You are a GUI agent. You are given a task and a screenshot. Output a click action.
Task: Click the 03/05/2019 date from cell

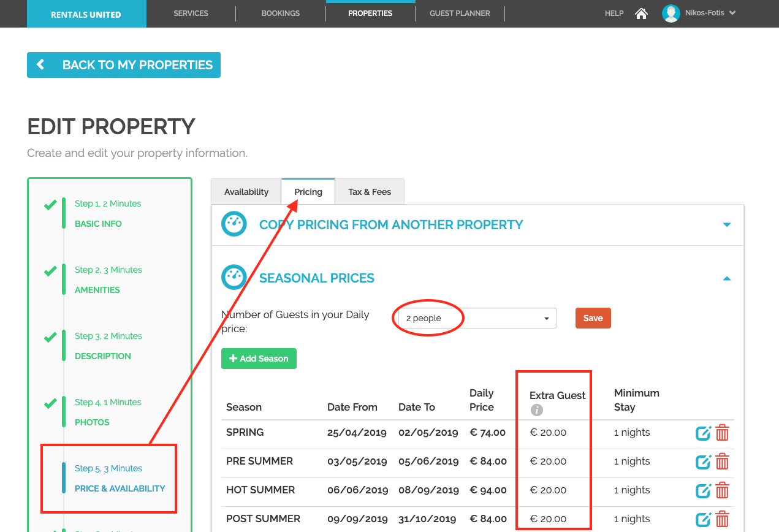357,462
